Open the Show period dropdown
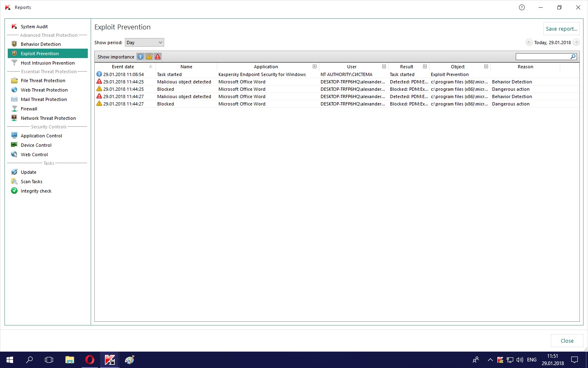This screenshot has height=368, width=588. 144,43
